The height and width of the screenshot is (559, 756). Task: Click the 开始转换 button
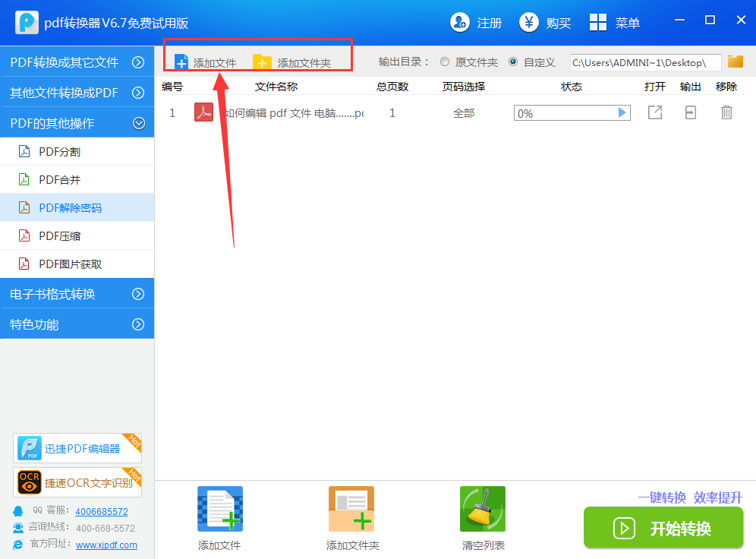point(663,528)
